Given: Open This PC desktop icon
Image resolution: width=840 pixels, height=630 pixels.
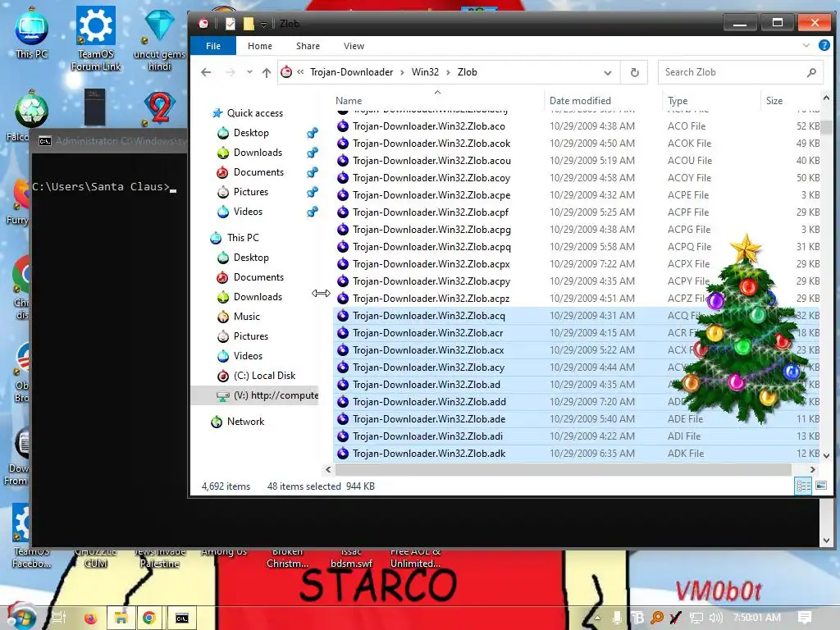Looking at the screenshot, I should (32, 33).
